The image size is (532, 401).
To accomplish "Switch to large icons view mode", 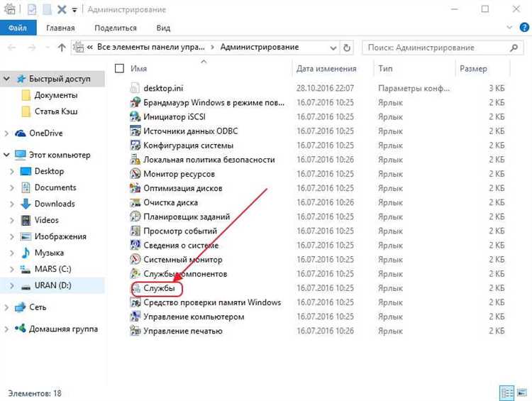I will click(x=521, y=392).
